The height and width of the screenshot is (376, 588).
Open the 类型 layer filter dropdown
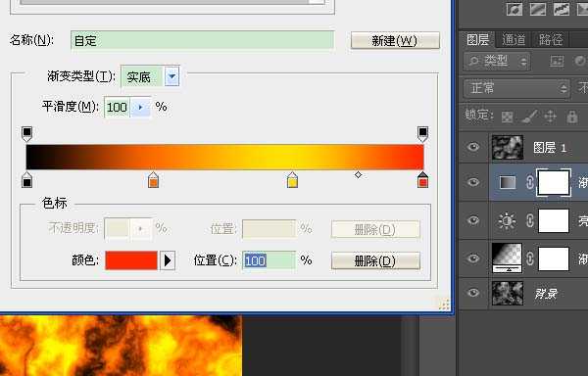pyautogui.click(x=497, y=62)
